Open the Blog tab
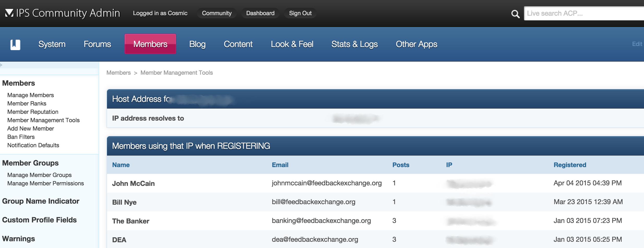Image resolution: width=644 pixels, height=248 pixels. point(197,44)
